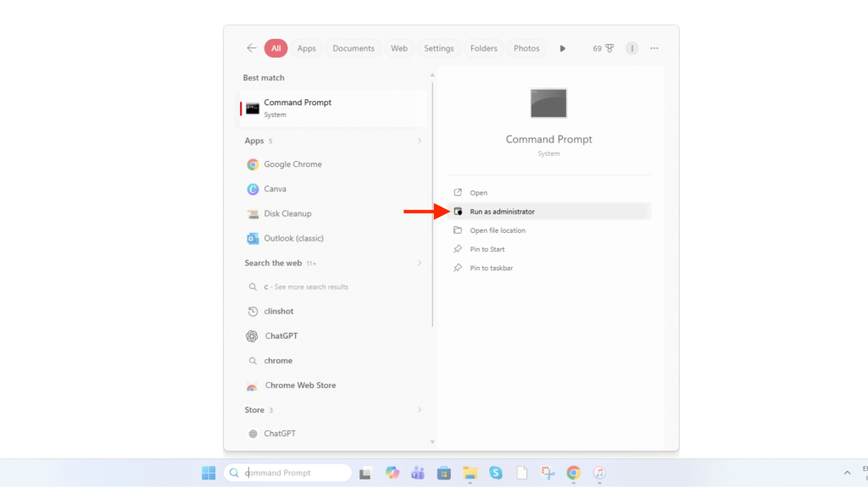Click scroll-down arrow of results list
Image resolution: width=868 pixels, height=488 pixels.
[x=432, y=442]
